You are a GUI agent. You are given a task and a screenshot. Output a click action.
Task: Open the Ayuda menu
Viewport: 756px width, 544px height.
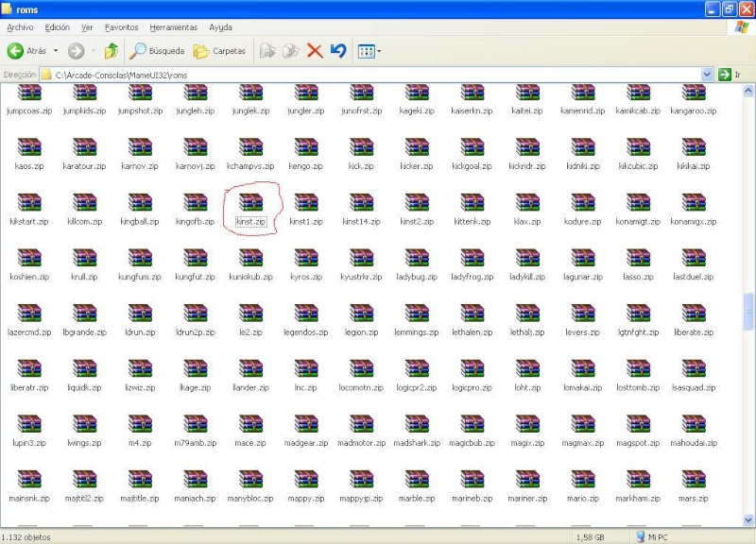click(220, 27)
